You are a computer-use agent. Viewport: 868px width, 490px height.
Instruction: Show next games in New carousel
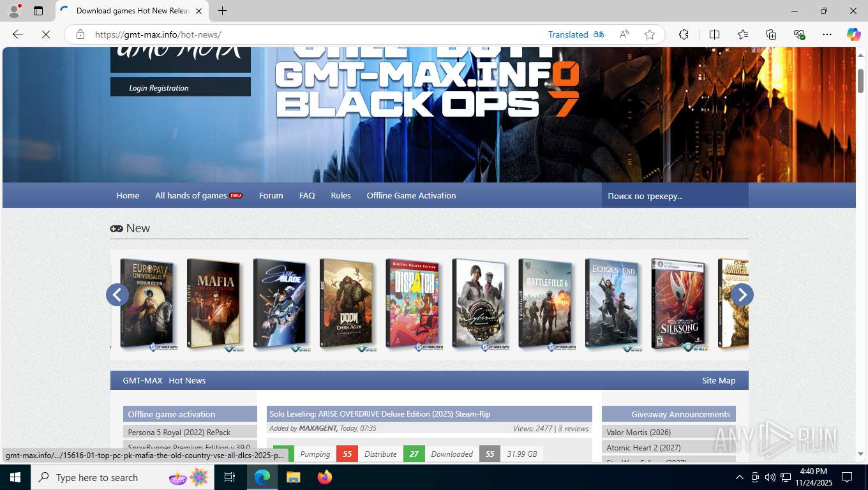(x=742, y=295)
